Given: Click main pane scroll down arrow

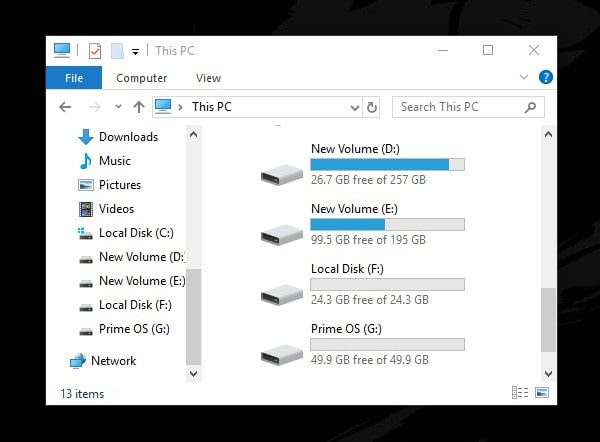Looking at the screenshot, I should pyautogui.click(x=548, y=373).
